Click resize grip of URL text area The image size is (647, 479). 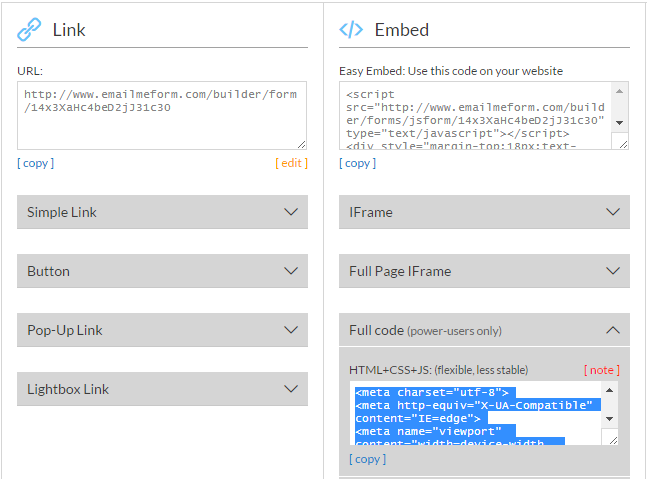tap(302, 144)
